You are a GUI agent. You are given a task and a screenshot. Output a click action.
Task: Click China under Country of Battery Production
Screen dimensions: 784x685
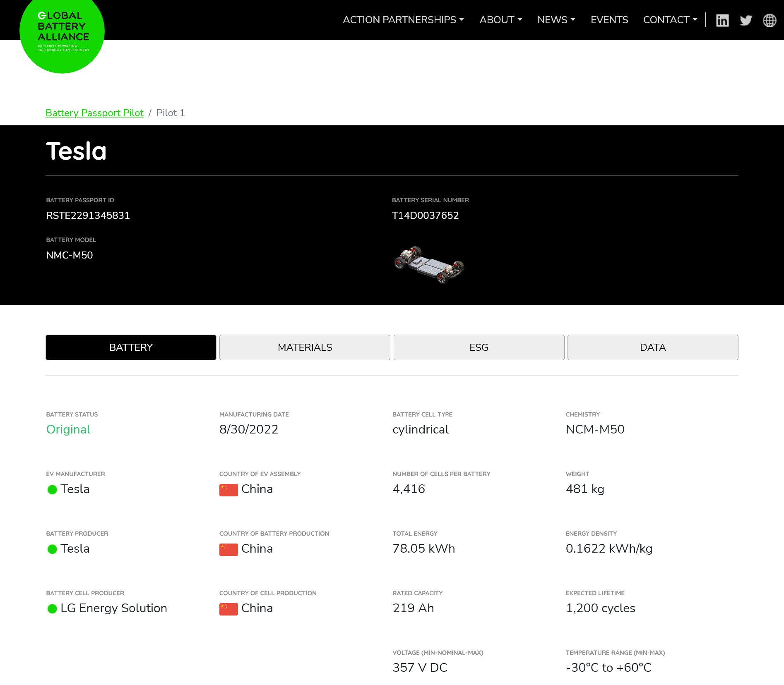pyautogui.click(x=257, y=548)
